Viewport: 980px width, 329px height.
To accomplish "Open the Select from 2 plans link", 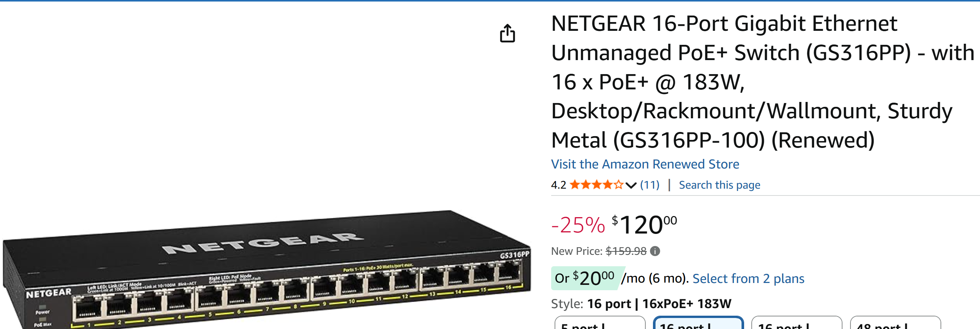I will tap(748, 279).
